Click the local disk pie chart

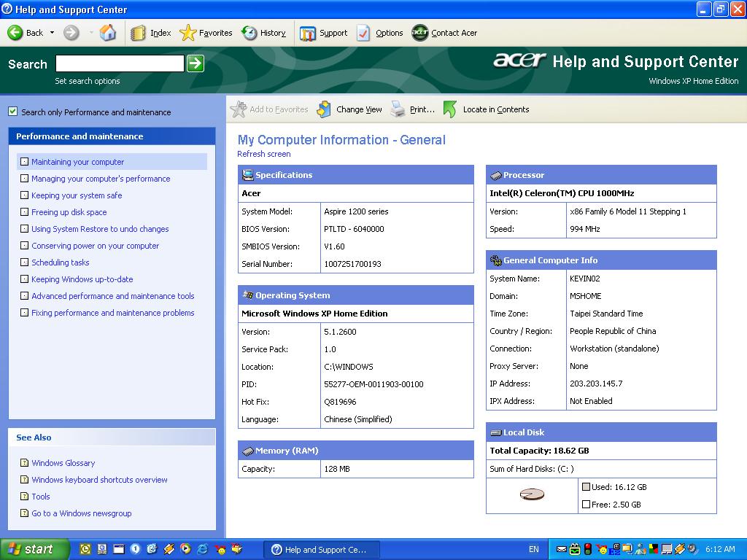click(x=532, y=495)
